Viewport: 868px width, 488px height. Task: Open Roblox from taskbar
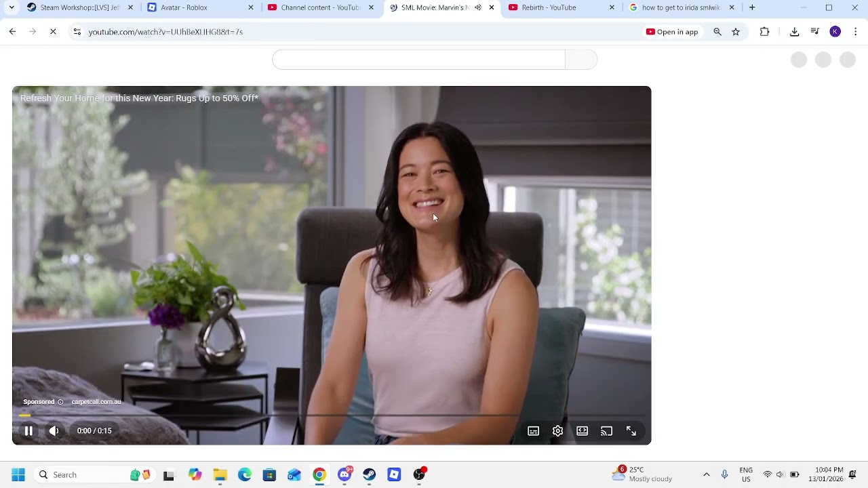point(394,474)
